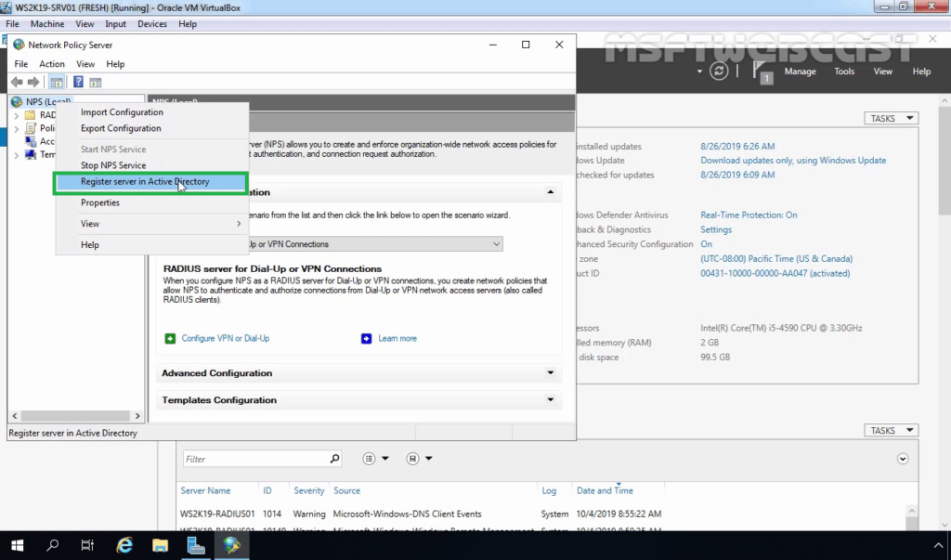
Task: Open the View submenu in context menu
Action: pyautogui.click(x=152, y=224)
